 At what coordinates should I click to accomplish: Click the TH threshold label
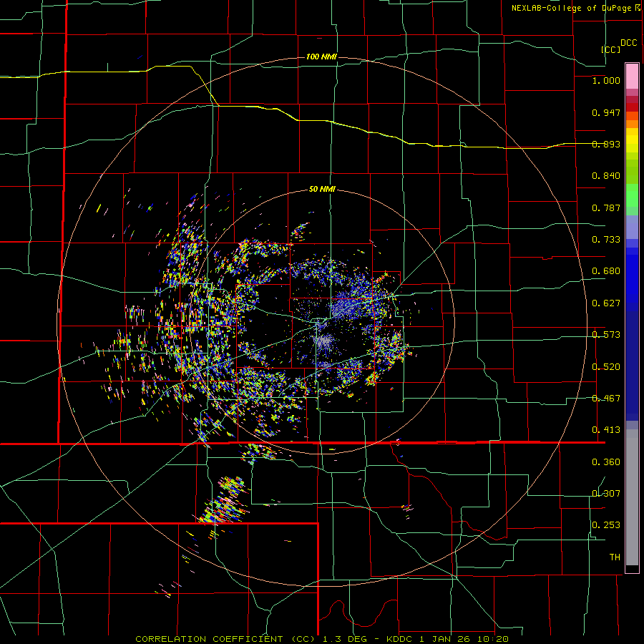point(615,557)
